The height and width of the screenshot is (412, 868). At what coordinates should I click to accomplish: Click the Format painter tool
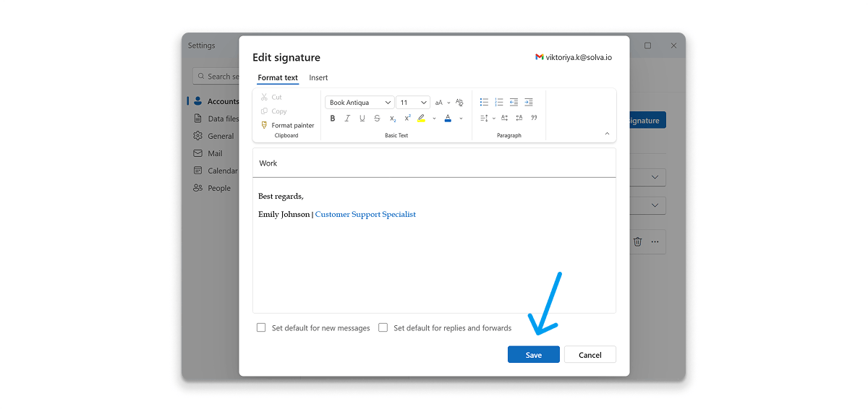click(x=287, y=125)
